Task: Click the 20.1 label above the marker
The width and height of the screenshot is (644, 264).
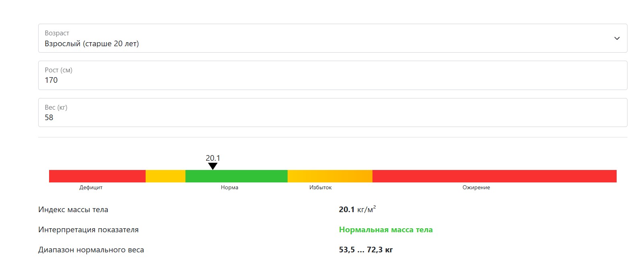Action: click(213, 158)
